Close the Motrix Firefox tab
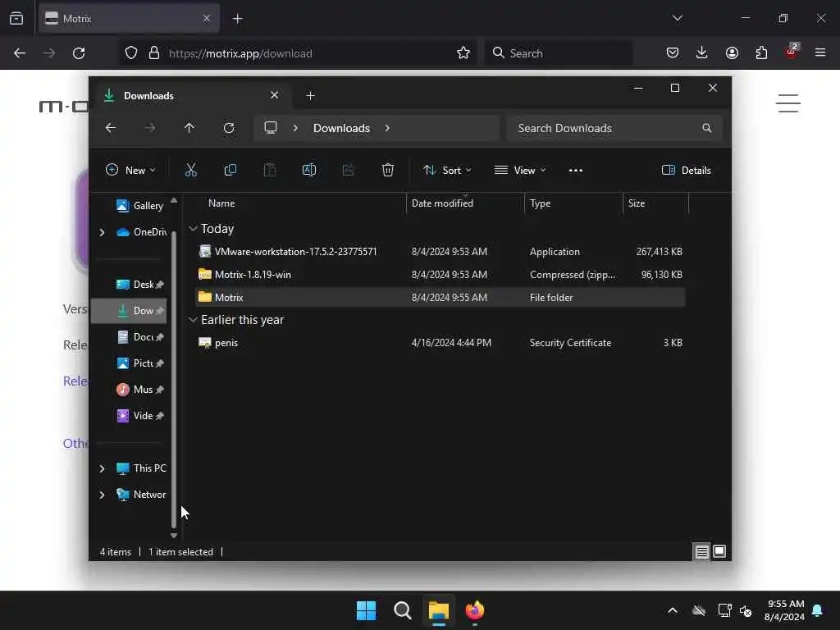The image size is (840, 630). [206, 19]
